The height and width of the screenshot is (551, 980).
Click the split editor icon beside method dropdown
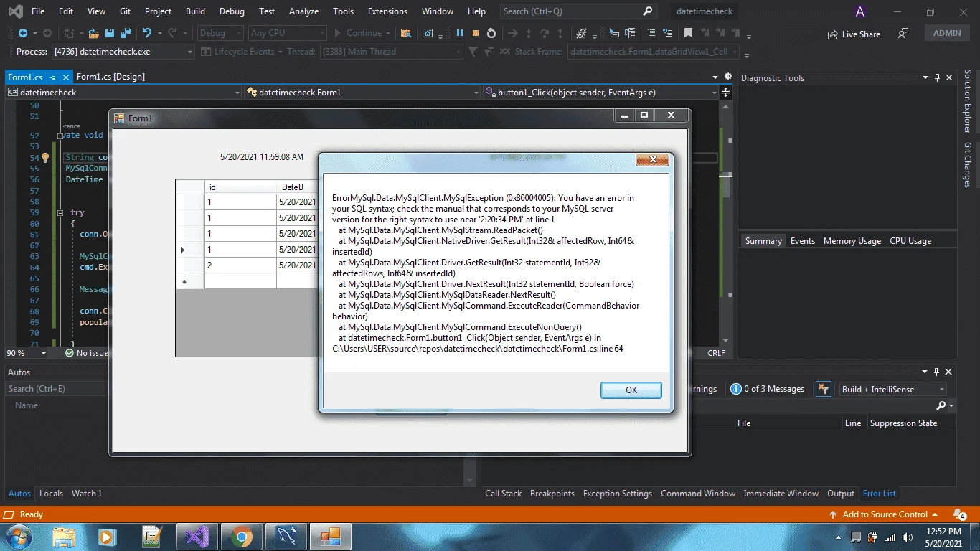click(x=725, y=92)
